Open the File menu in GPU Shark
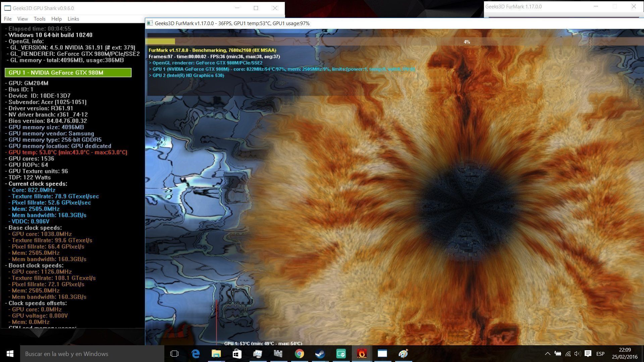 point(7,19)
